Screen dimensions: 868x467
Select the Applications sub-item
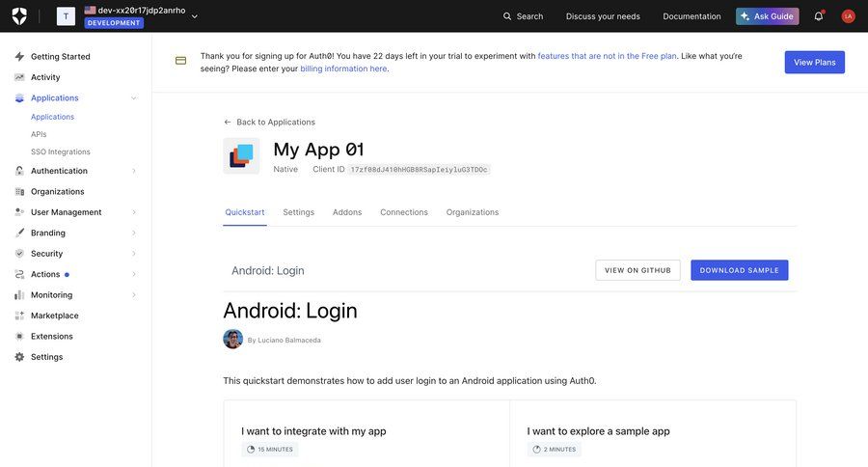[x=52, y=117]
